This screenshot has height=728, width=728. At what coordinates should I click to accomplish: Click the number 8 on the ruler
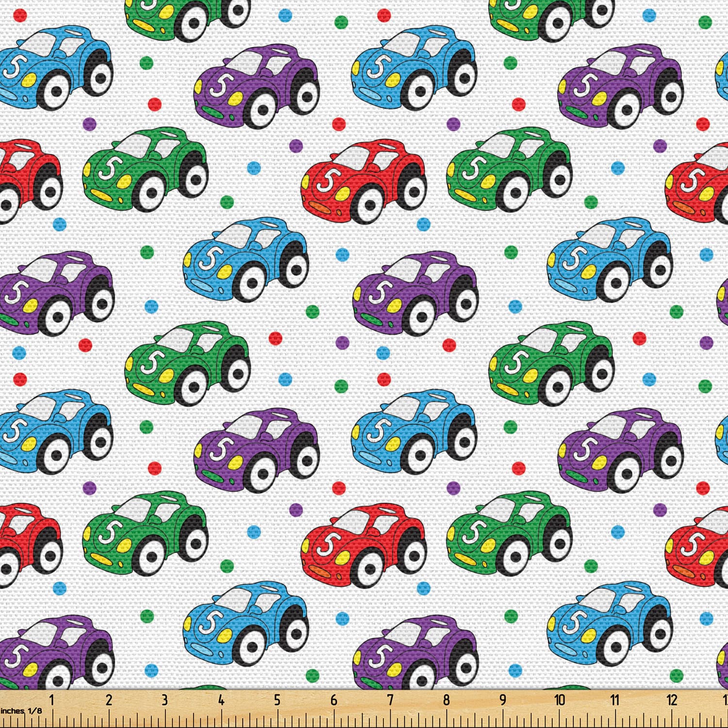pyautogui.click(x=446, y=700)
